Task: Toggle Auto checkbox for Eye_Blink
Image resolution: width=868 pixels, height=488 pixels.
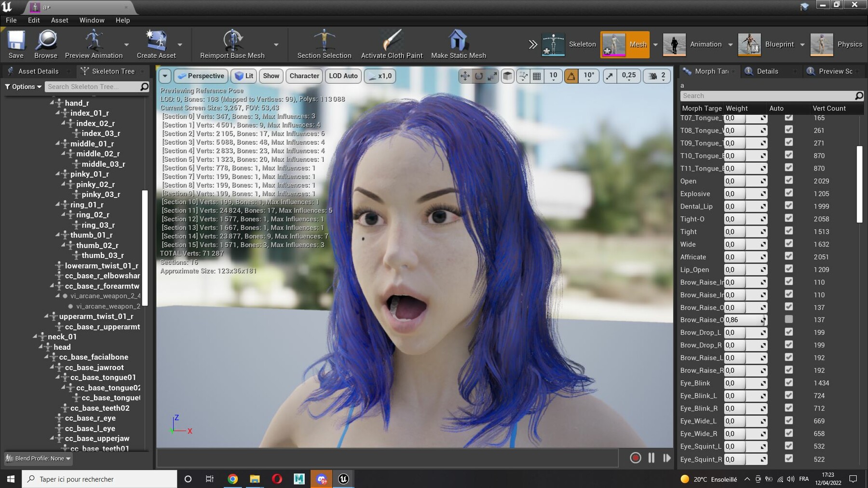Action: point(789,382)
